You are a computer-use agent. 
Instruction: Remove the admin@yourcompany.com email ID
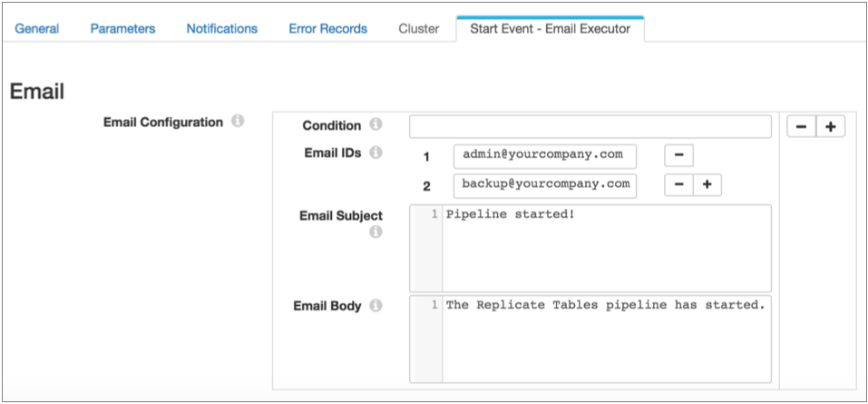tap(678, 155)
